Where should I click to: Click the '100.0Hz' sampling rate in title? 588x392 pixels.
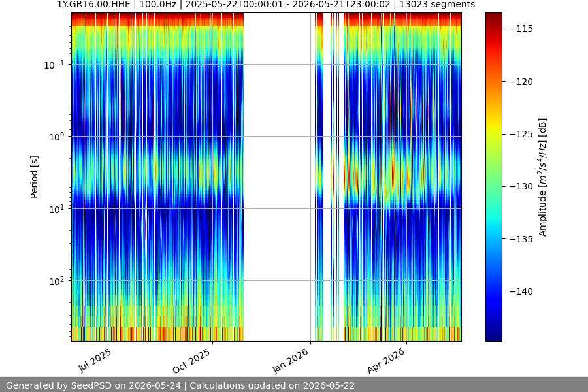pos(158,5)
